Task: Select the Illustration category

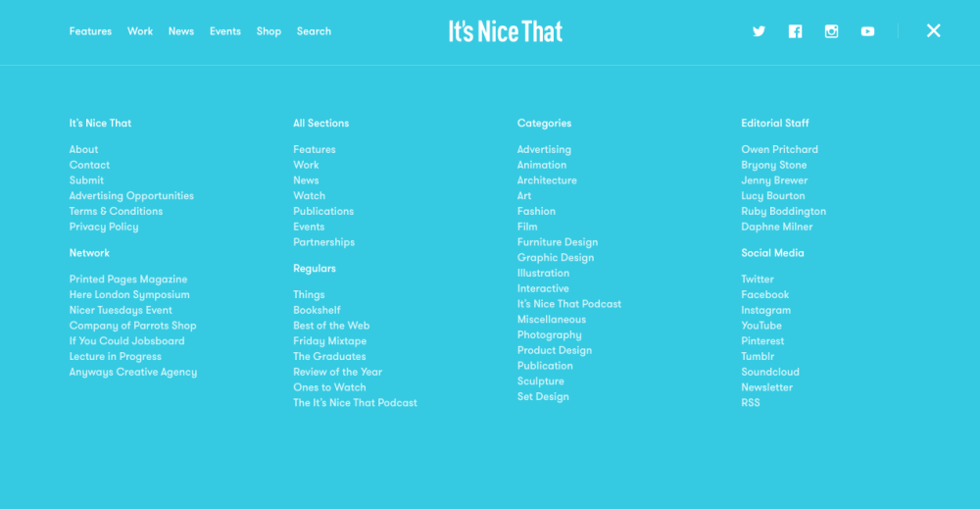Action: click(543, 274)
